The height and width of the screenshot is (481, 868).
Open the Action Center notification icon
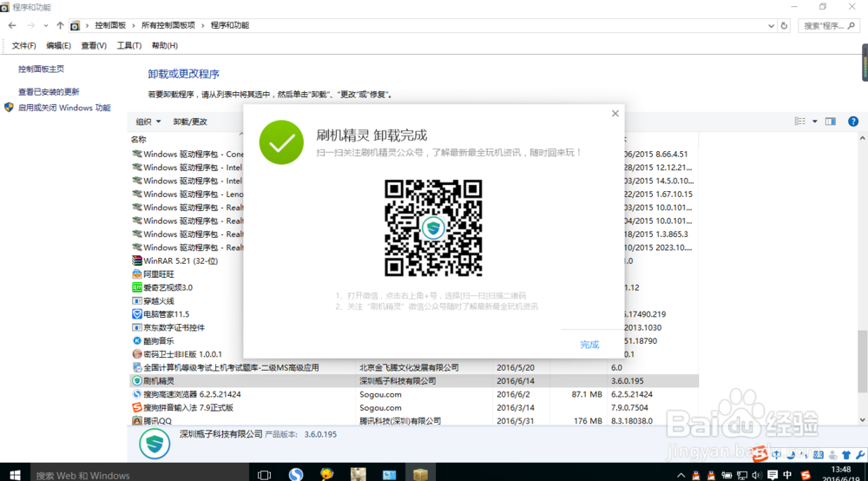click(773, 475)
